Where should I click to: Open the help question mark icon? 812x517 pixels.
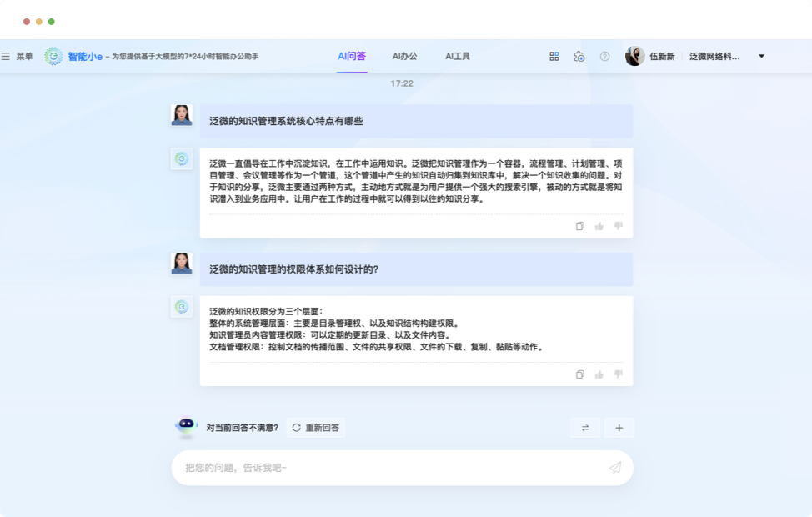604,56
